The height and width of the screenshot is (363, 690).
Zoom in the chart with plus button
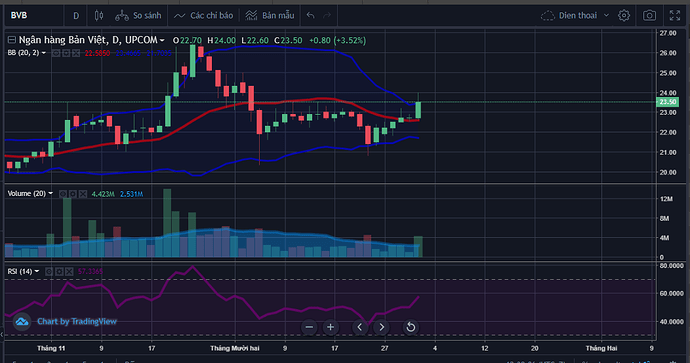coord(330,327)
